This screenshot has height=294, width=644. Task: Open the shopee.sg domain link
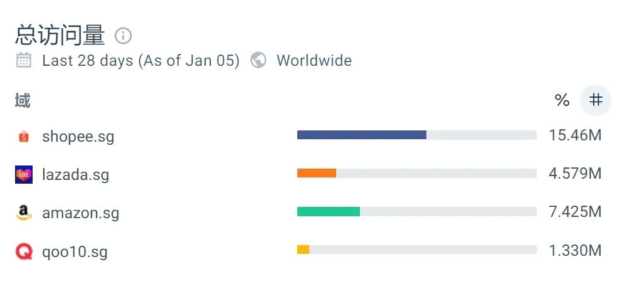click(78, 137)
